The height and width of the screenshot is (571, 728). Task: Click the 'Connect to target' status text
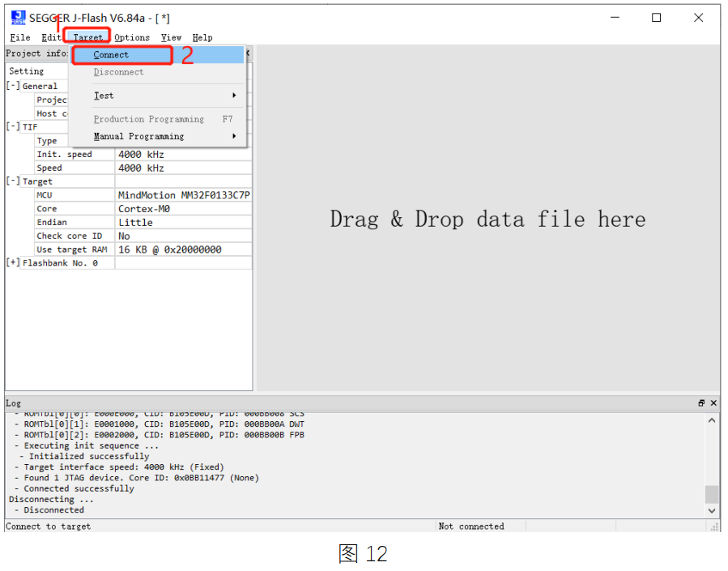click(49, 526)
